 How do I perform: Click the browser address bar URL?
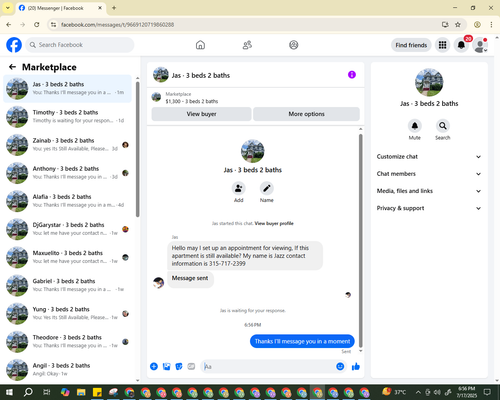117,25
